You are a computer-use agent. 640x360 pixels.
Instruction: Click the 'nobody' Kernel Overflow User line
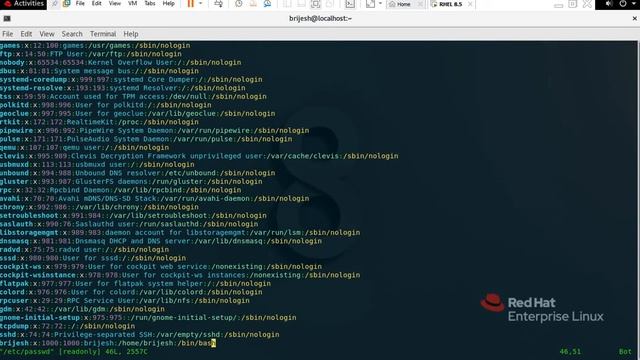120,62
